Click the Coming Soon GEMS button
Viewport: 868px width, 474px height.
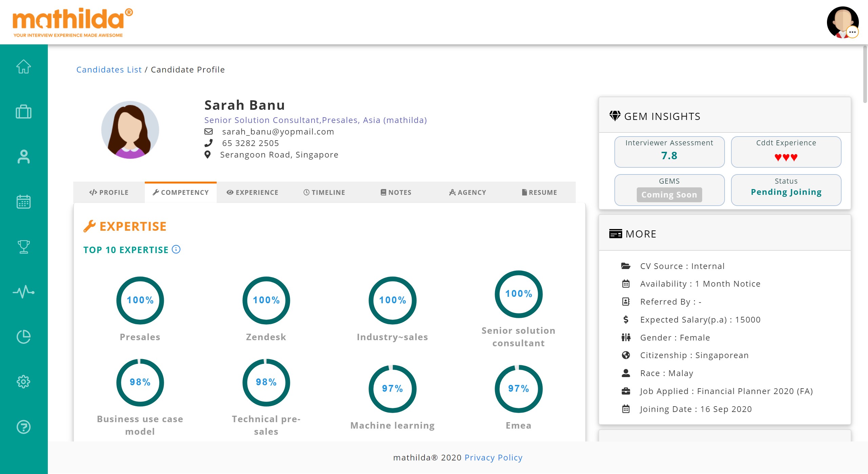669,195
